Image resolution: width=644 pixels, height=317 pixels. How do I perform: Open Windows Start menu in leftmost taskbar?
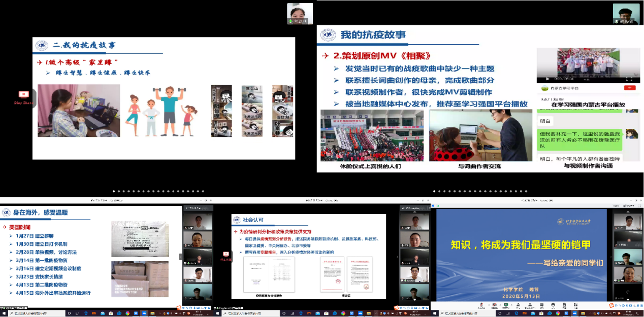4,313
